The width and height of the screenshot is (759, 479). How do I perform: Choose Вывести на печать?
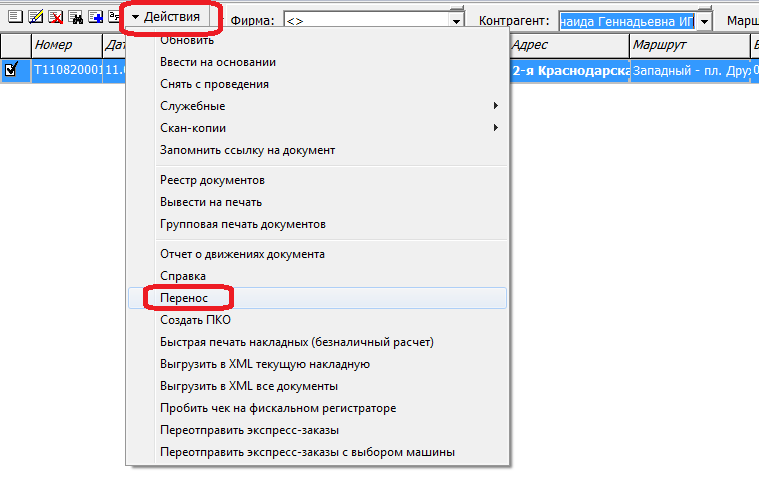(x=211, y=202)
